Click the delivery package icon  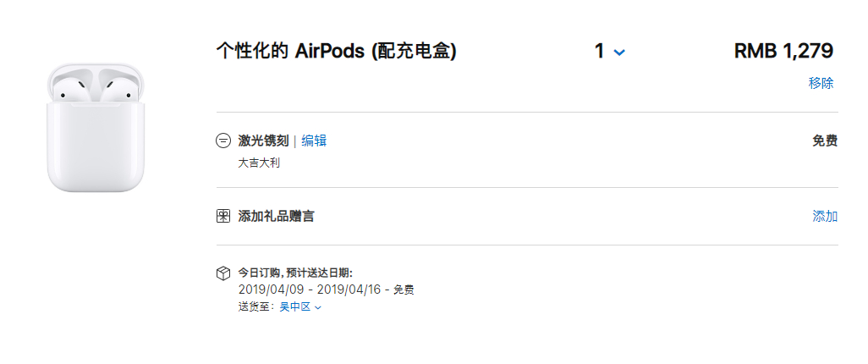(223, 273)
